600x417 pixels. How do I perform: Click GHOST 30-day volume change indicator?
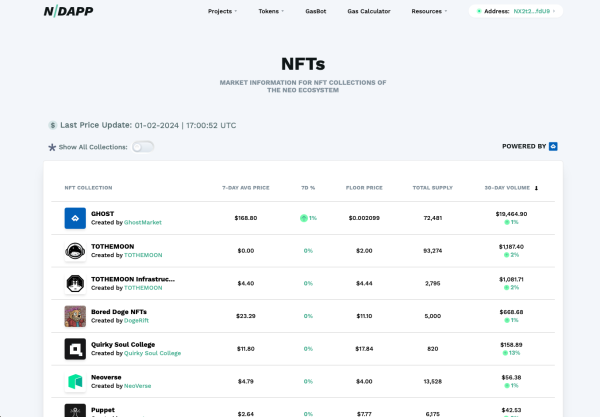(511, 222)
